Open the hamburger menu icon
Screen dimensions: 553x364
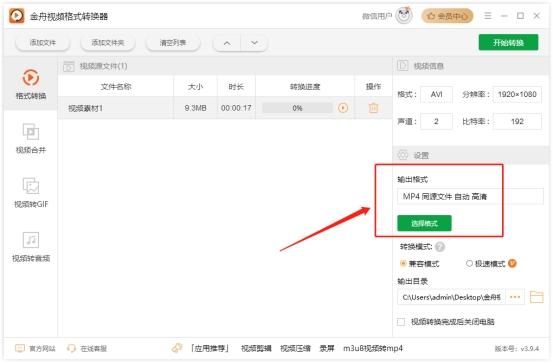click(488, 16)
